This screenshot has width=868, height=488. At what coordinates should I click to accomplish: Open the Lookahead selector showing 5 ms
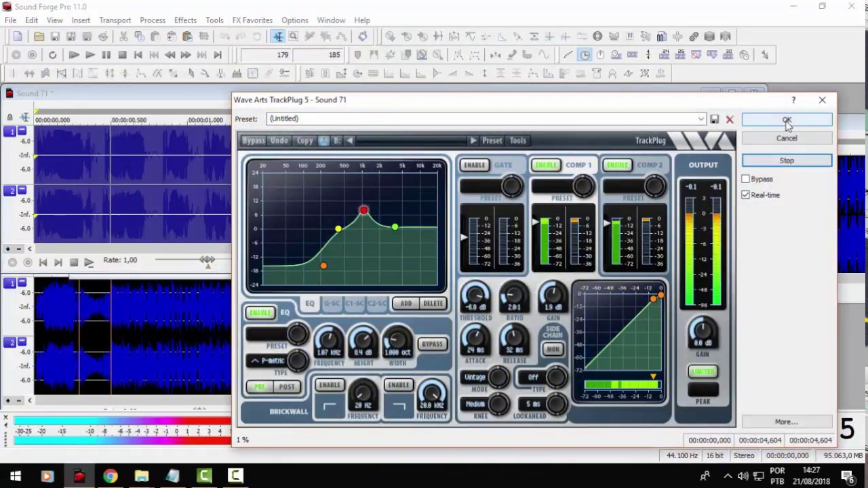tap(533, 405)
